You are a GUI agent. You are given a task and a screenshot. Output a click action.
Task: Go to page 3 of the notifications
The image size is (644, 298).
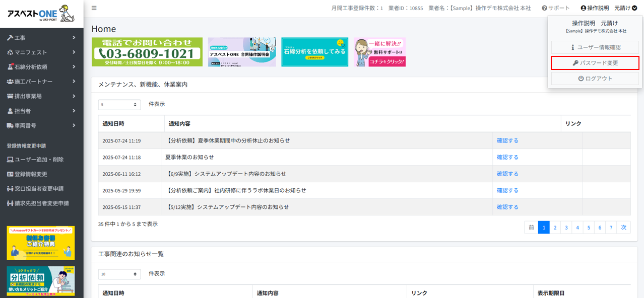(x=566, y=228)
